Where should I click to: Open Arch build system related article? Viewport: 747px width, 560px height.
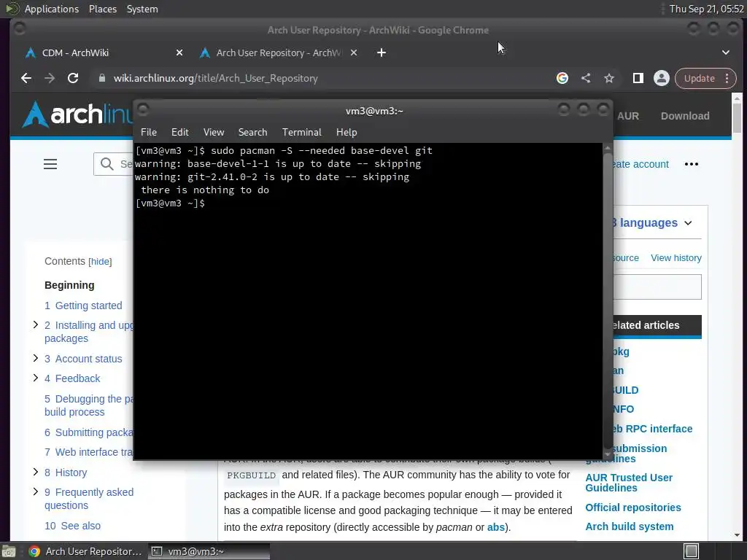[630, 526]
